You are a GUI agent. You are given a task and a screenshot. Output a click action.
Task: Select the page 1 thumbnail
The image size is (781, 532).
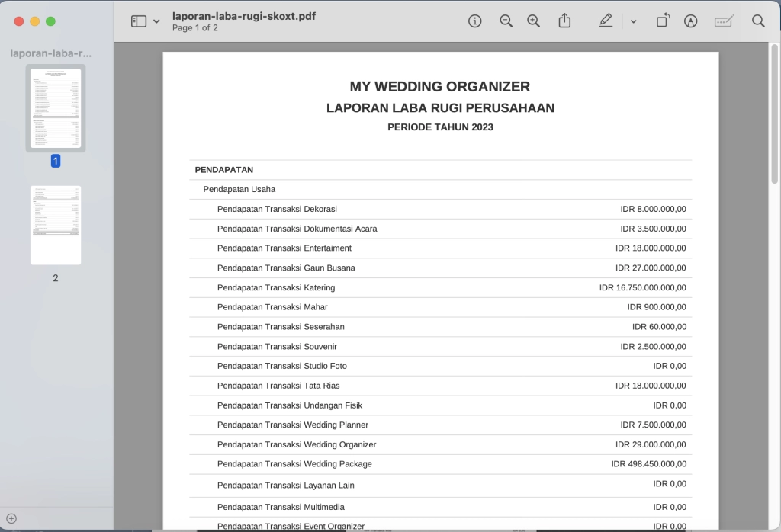pos(55,107)
